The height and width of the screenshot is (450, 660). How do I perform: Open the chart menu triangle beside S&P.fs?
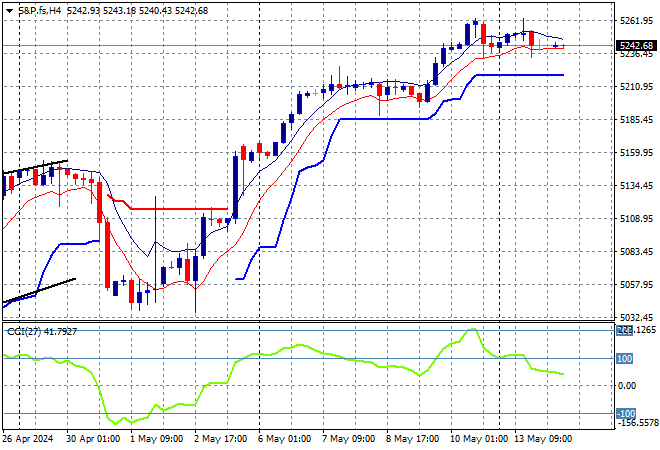click(9, 11)
